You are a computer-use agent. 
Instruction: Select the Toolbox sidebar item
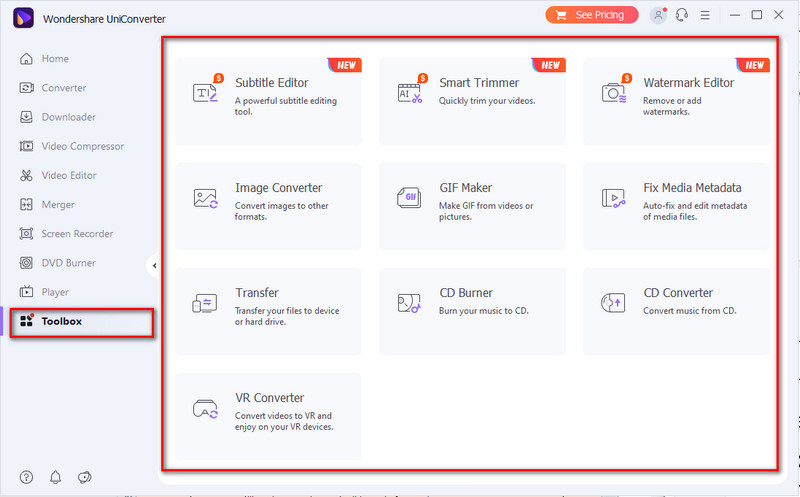pos(82,321)
